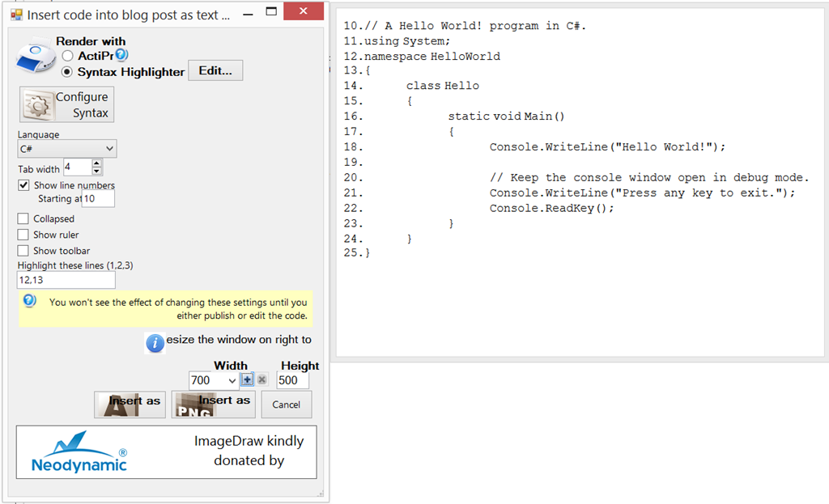The height and width of the screenshot is (504, 829).
Task: Click the Cancel button
Action: pos(287,404)
